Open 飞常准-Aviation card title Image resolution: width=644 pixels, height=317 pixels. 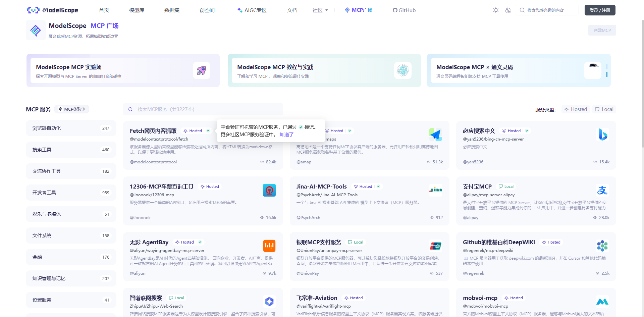317,298
